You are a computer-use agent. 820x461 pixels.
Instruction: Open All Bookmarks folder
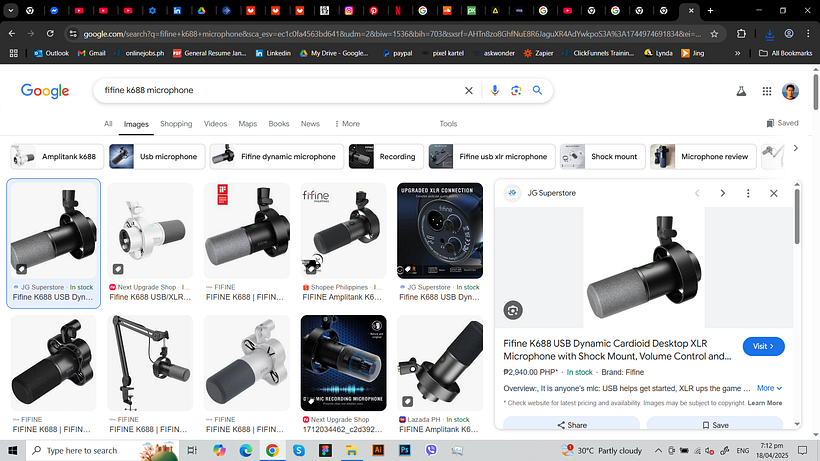[785, 53]
